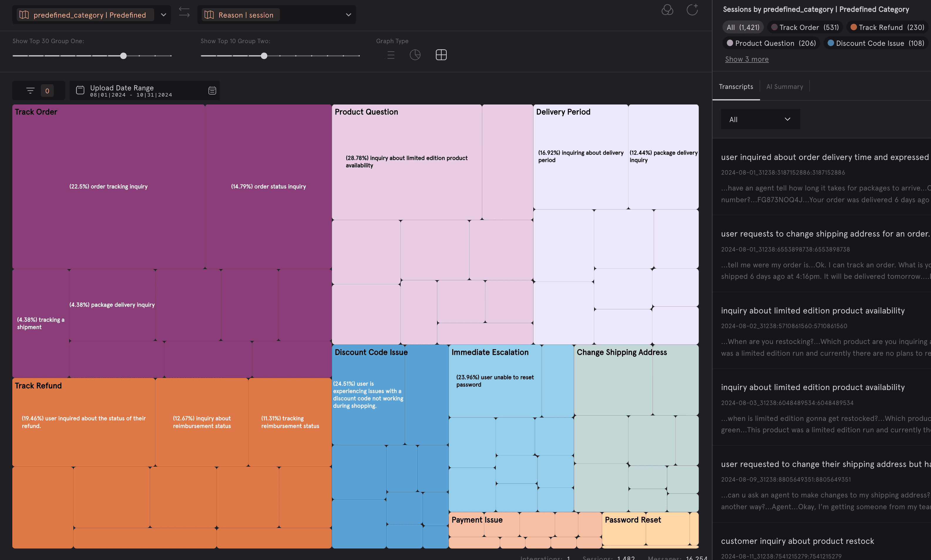Screen dimensions: 931x560
Task: Open the date list icon at right of date range
Action: [212, 91]
